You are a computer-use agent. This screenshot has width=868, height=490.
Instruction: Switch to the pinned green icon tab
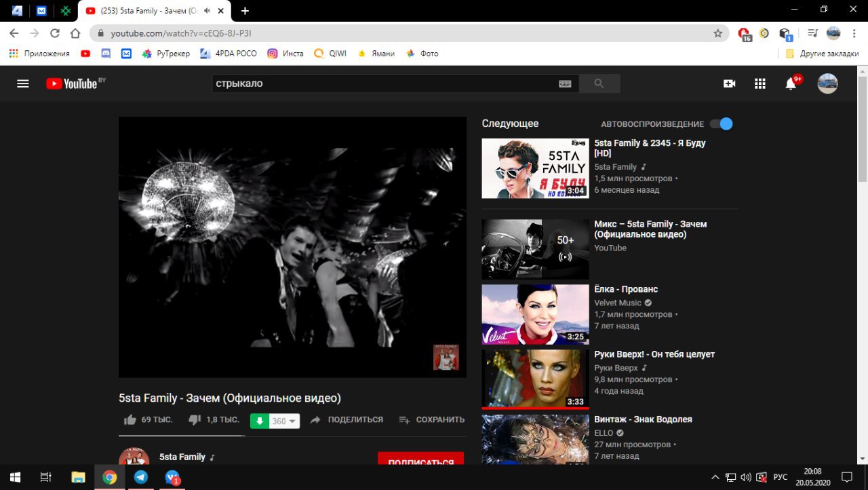(x=66, y=11)
